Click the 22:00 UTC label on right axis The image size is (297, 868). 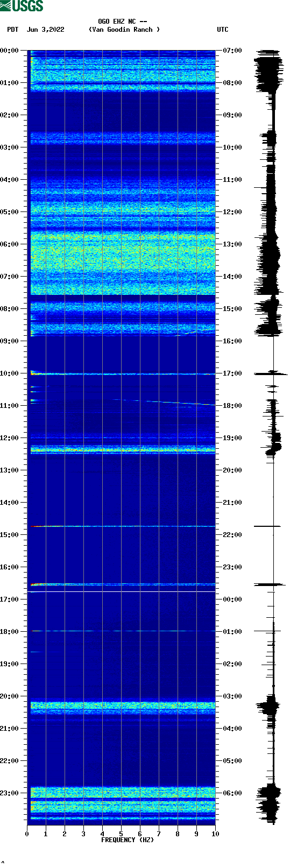pos(232,535)
